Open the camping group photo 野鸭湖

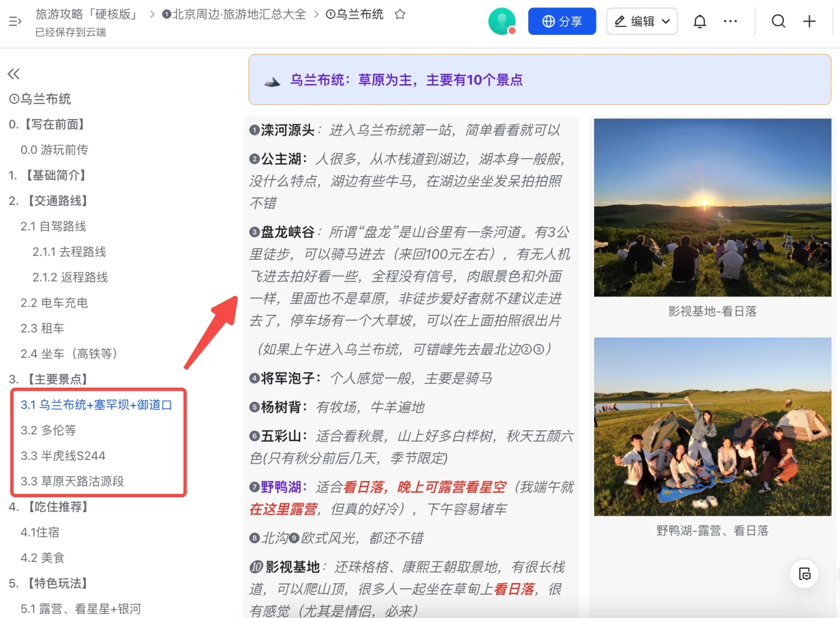coord(712,427)
